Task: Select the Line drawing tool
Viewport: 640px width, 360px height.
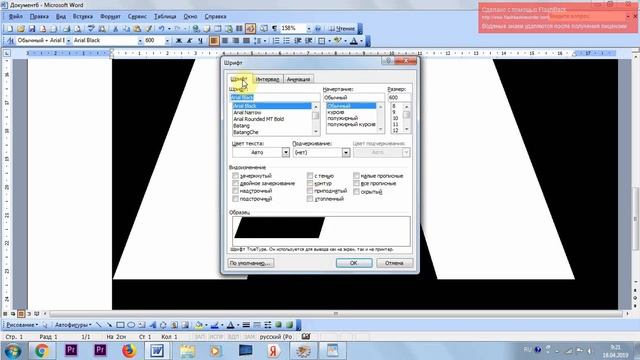Action: [98, 325]
